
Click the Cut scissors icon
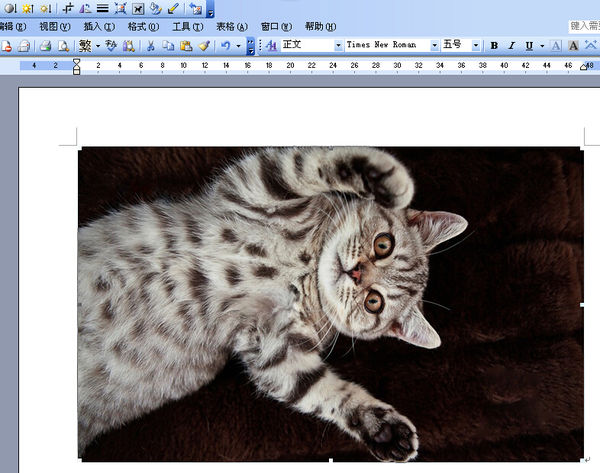151,46
